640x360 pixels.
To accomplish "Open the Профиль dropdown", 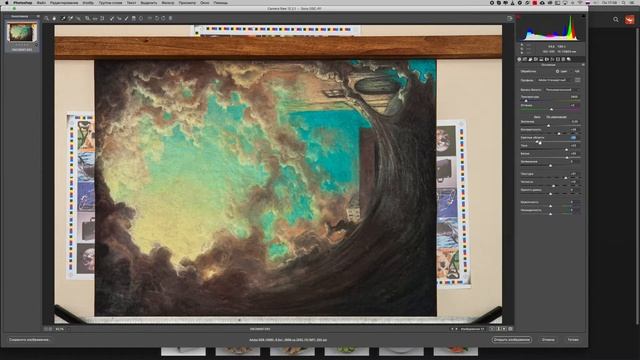I will coord(553,80).
